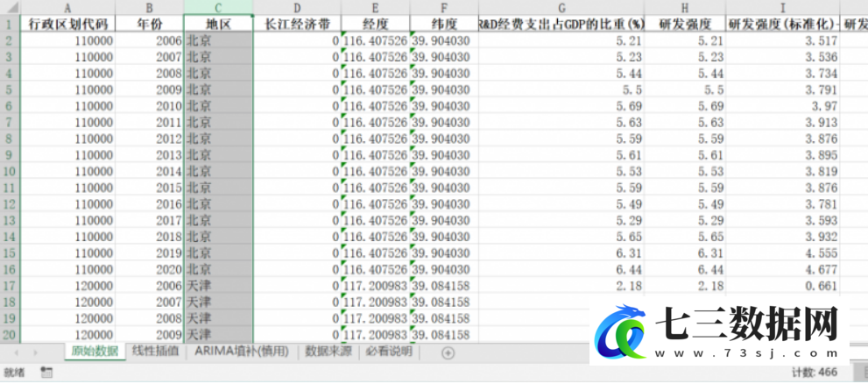The height and width of the screenshot is (384, 868).
Task: Click 天津 cell in row 18
Action: click(218, 302)
